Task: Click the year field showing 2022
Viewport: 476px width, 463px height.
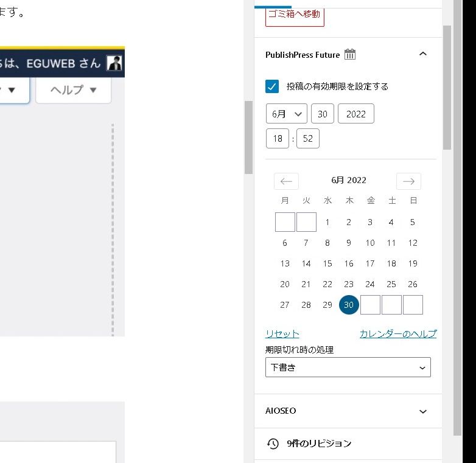Action: (x=356, y=114)
